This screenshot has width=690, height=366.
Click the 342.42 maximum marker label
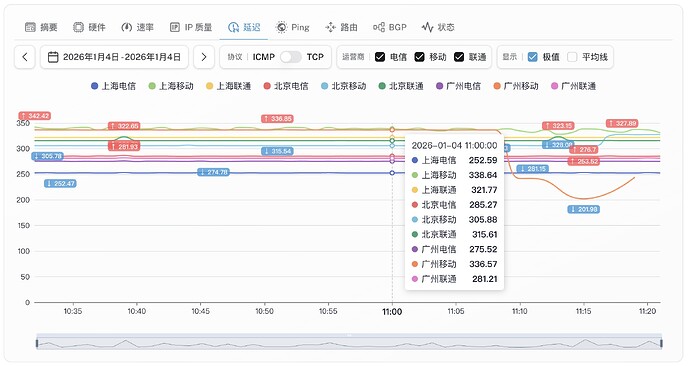click(34, 116)
